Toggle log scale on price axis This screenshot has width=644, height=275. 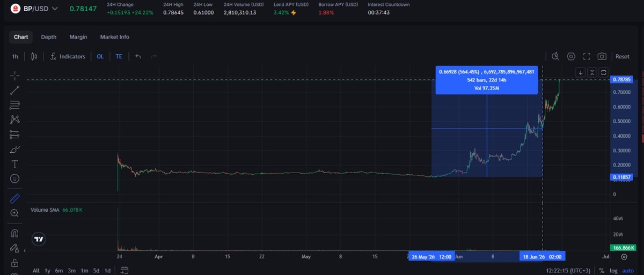pyautogui.click(x=613, y=271)
